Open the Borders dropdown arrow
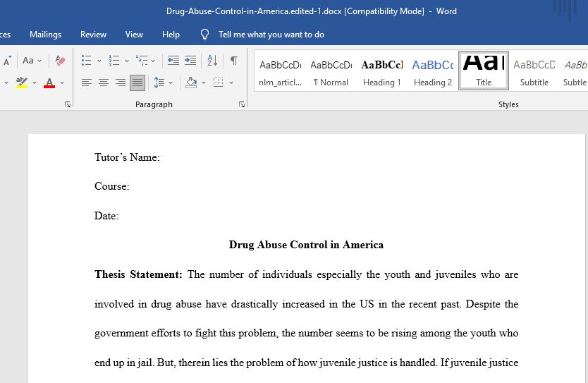This screenshot has width=588, height=383. pyautogui.click(x=231, y=83)
